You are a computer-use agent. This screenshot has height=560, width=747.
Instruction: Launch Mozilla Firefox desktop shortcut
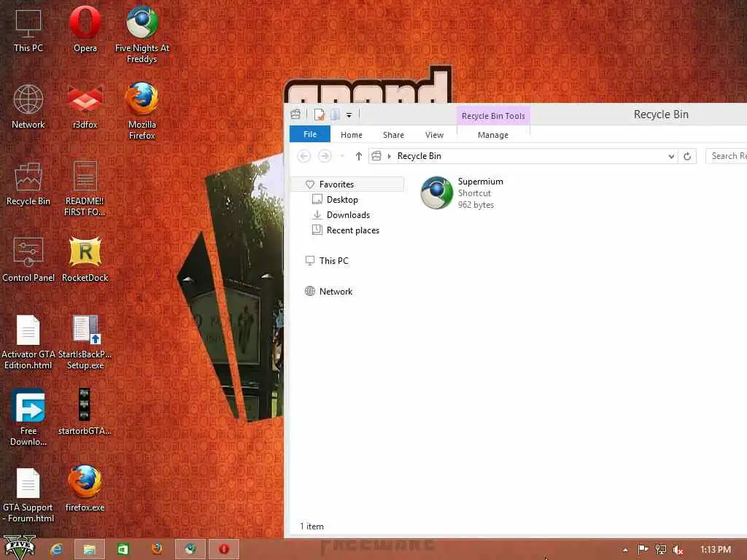142,112
